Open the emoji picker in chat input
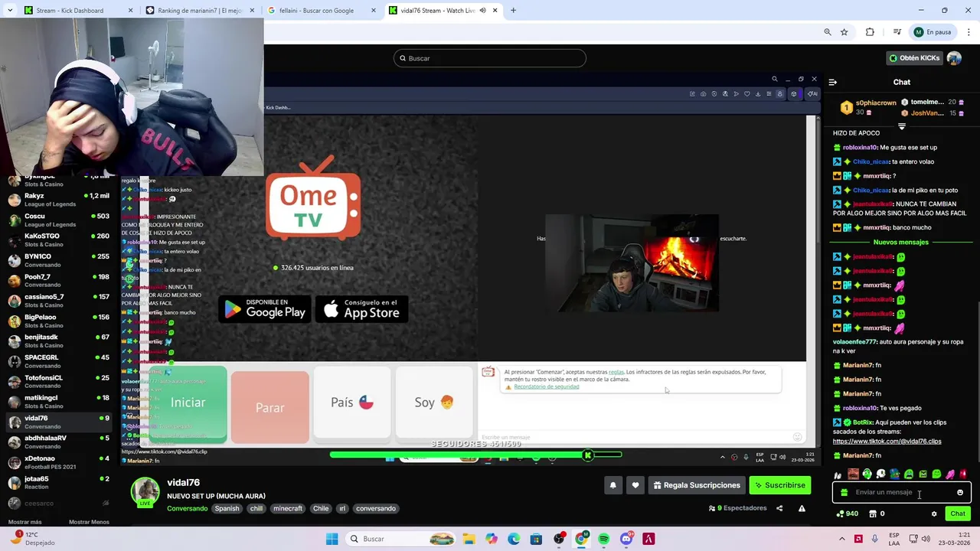 [x=960, y=492]
